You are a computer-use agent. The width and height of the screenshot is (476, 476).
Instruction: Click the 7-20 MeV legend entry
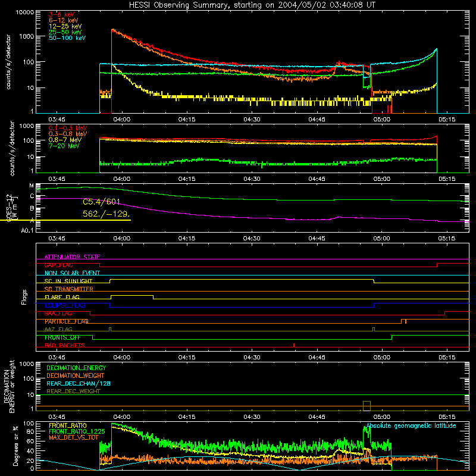point(64,146)
